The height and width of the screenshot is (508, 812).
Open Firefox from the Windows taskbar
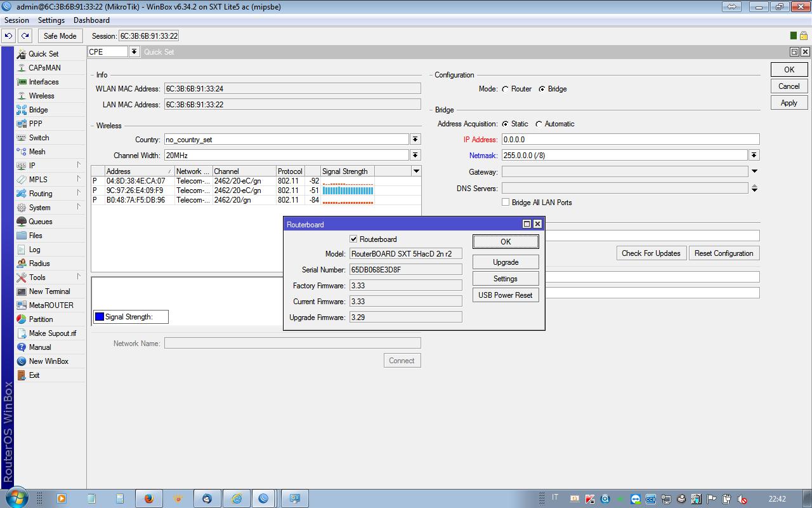point(149,498)
